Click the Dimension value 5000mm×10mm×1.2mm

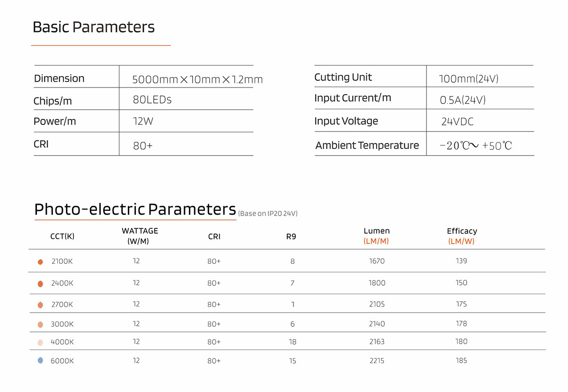pos(197,79)
